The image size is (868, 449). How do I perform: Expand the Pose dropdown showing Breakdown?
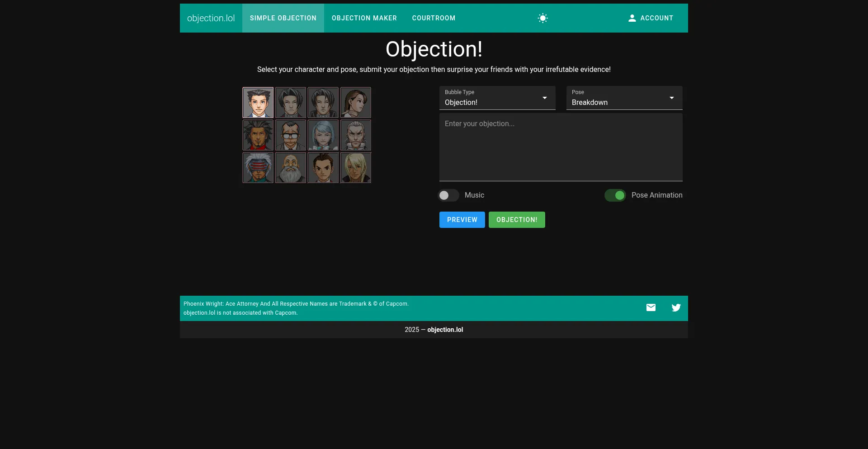(x=624, y=98)
